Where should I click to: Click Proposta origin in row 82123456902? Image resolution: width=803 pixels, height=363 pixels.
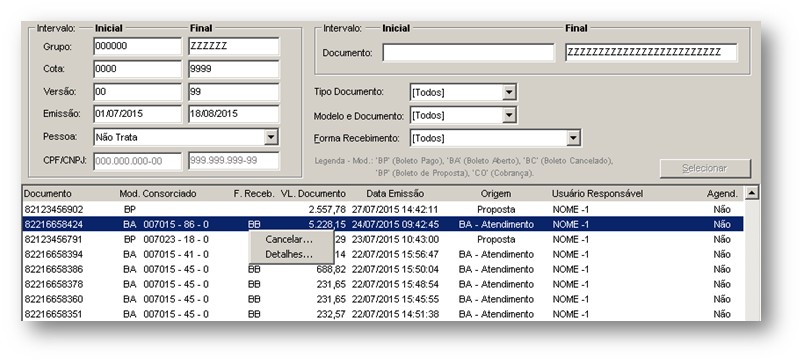pos(496,209)
